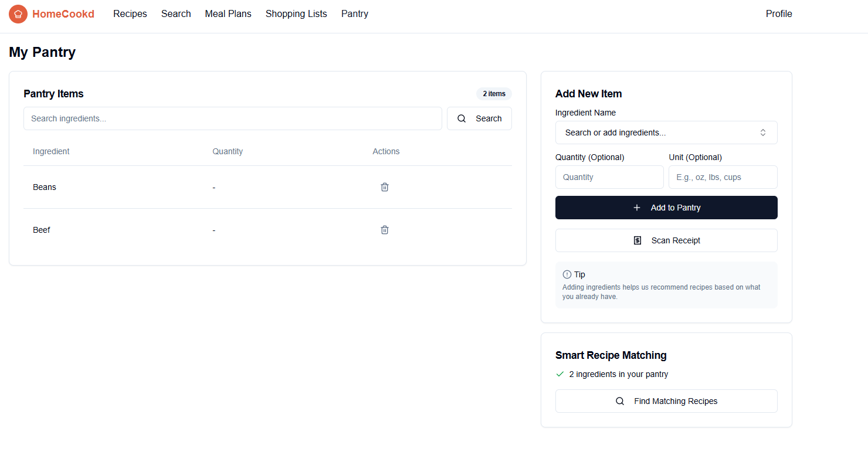
Task: Focus the Search ingredients input field
Action: click(233, 118)
